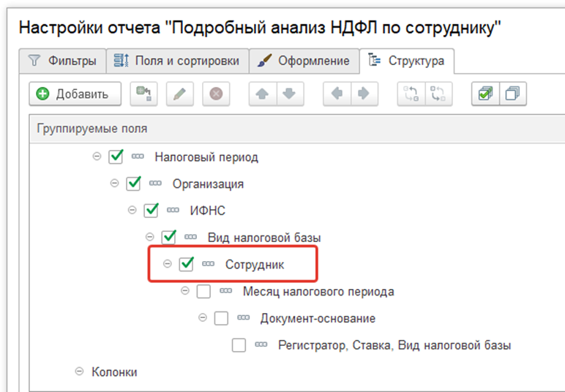Uncheck the ИФНС checkbox
The image size is (565, 392).
151,211
